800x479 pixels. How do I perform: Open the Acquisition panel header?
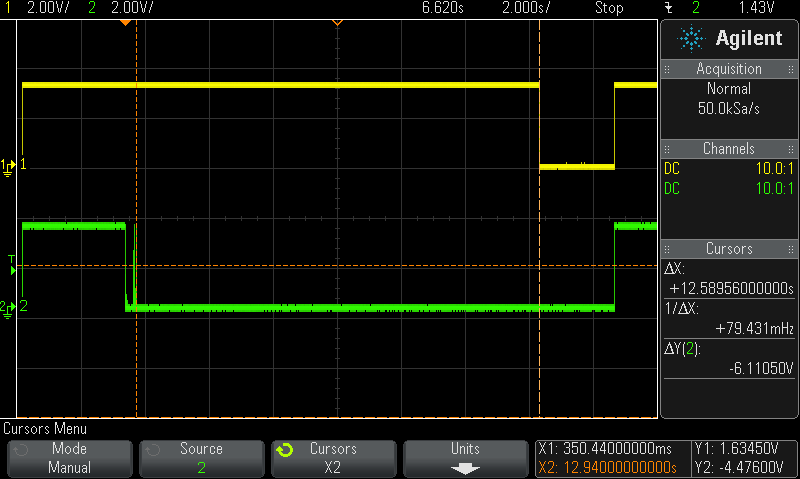point(729,69)
